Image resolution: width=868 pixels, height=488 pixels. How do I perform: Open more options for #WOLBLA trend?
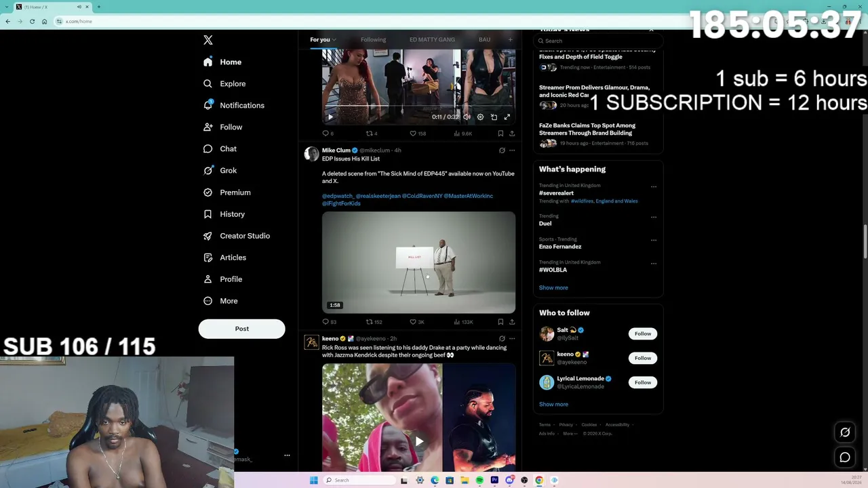[x=654, y=263]
